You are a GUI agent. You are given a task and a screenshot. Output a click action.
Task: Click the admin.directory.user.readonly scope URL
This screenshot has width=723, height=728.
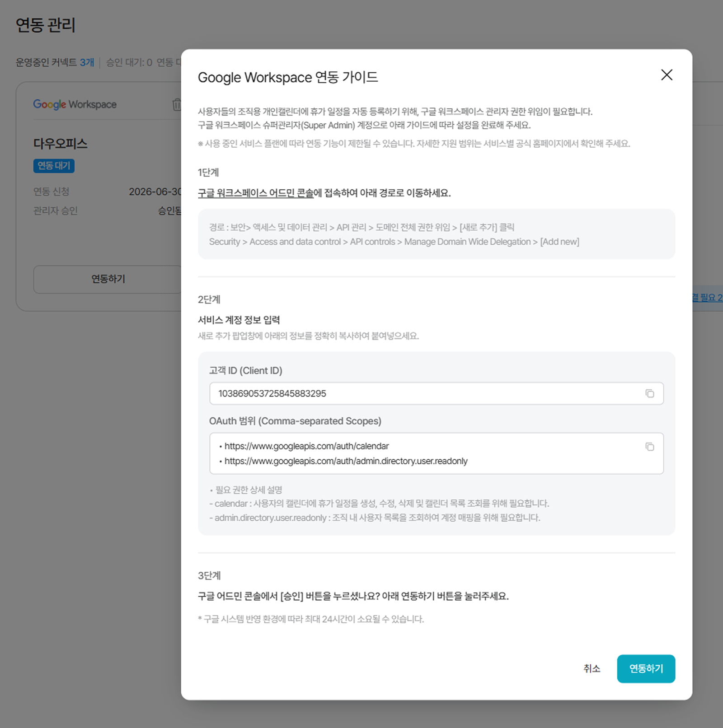[346, 461]
